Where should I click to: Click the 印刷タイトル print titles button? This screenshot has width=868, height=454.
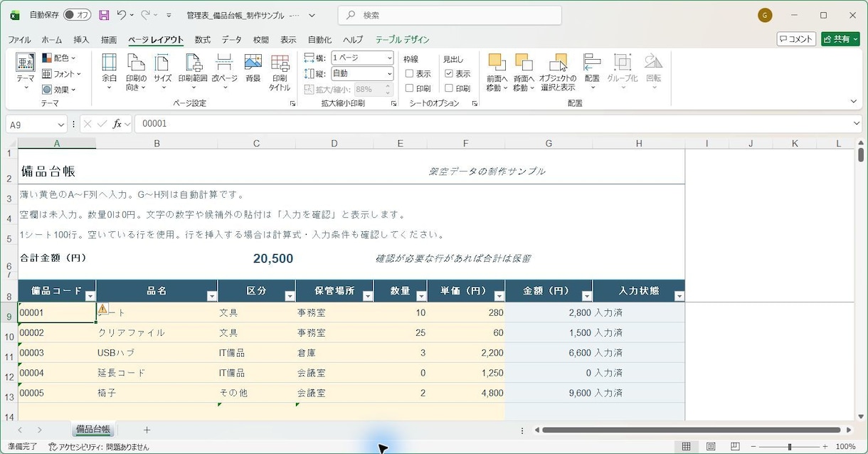[280, 72]
